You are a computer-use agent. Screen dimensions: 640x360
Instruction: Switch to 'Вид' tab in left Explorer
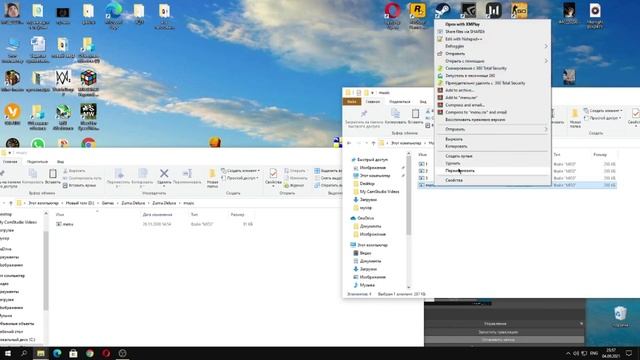coord(60,162)
